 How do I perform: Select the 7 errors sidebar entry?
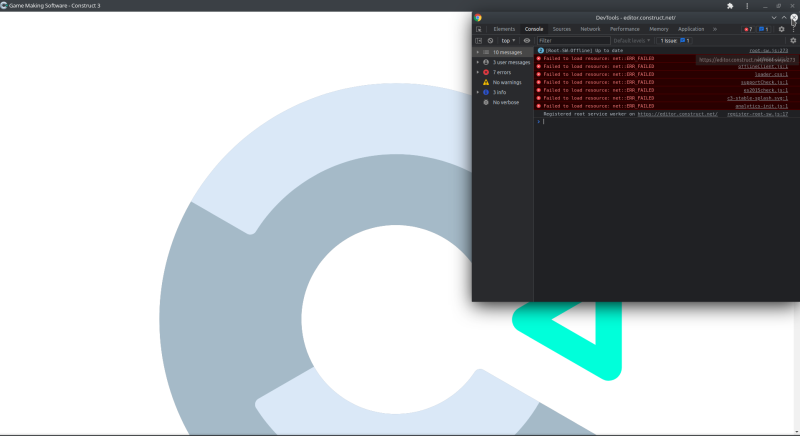click(x=503, y=72)
